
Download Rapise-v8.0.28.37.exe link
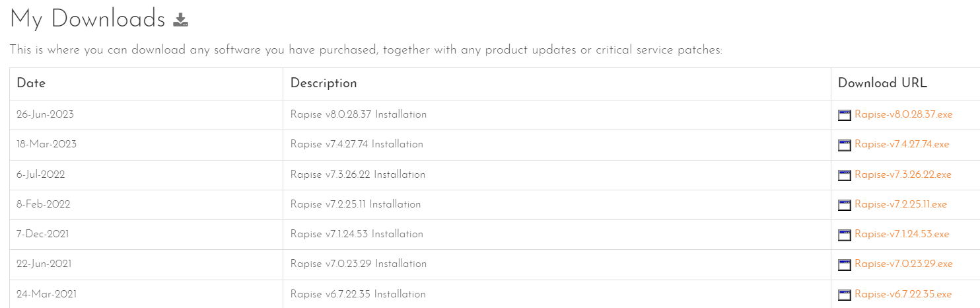pyautogui.click(x=903, y=114)
